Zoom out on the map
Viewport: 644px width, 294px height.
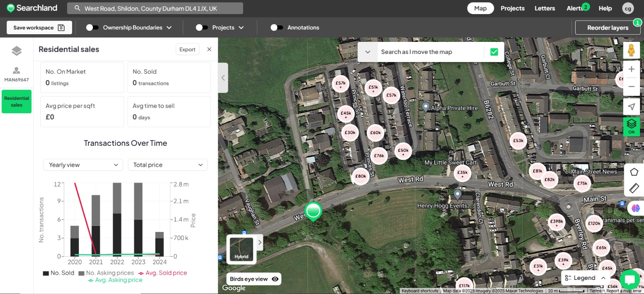tap(632, 87)
